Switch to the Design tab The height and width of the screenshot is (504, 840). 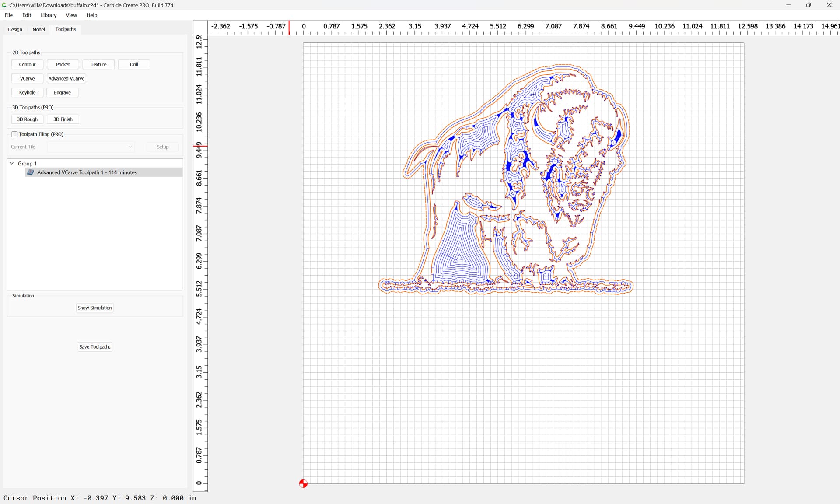[x=15, y=29]
